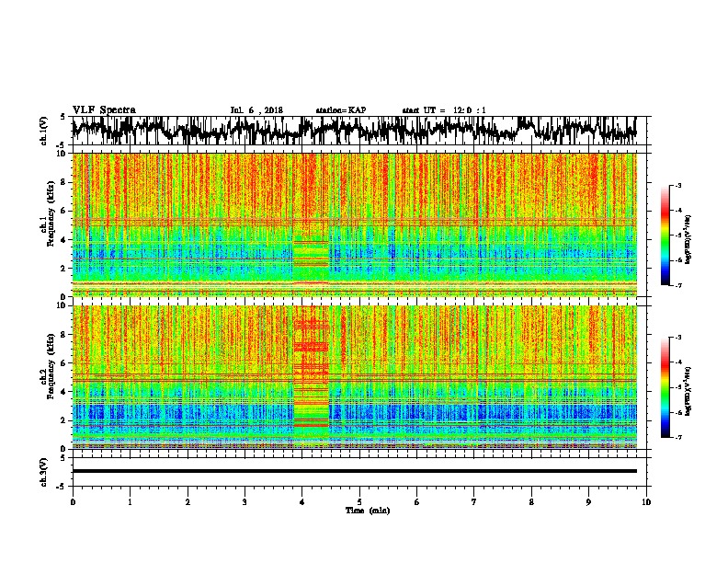
Task: Click the flat ch.3 voltage trace line
Action: [354, 471]
